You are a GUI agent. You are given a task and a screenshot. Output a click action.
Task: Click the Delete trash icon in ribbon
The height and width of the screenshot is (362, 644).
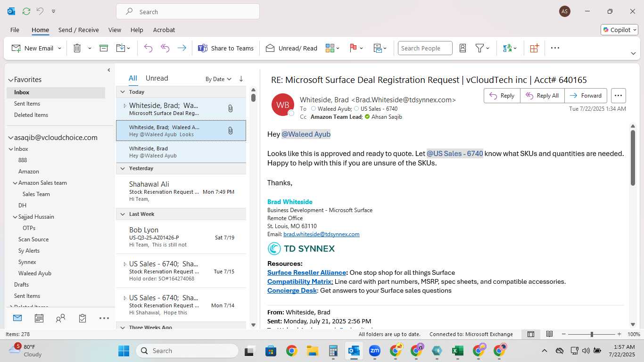point(77,48)
